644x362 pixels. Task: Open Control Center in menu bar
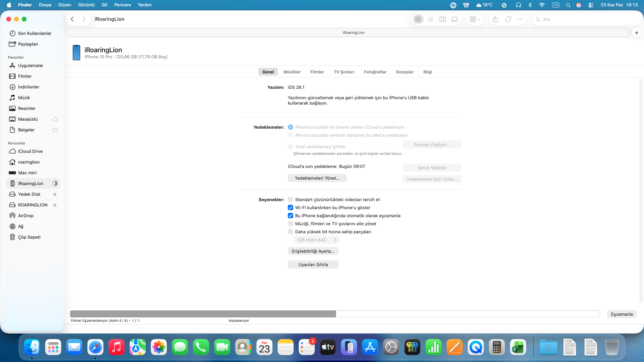[591, 5]
